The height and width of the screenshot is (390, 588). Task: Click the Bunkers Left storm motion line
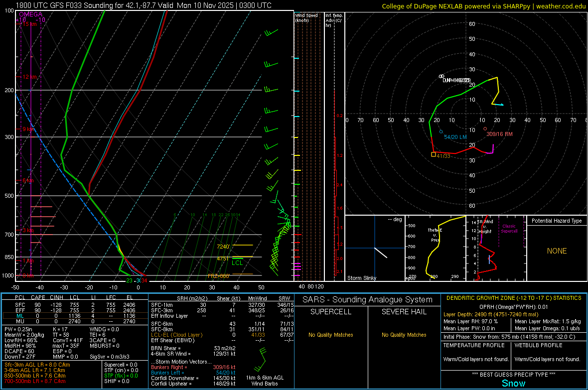tap(193, 373)
